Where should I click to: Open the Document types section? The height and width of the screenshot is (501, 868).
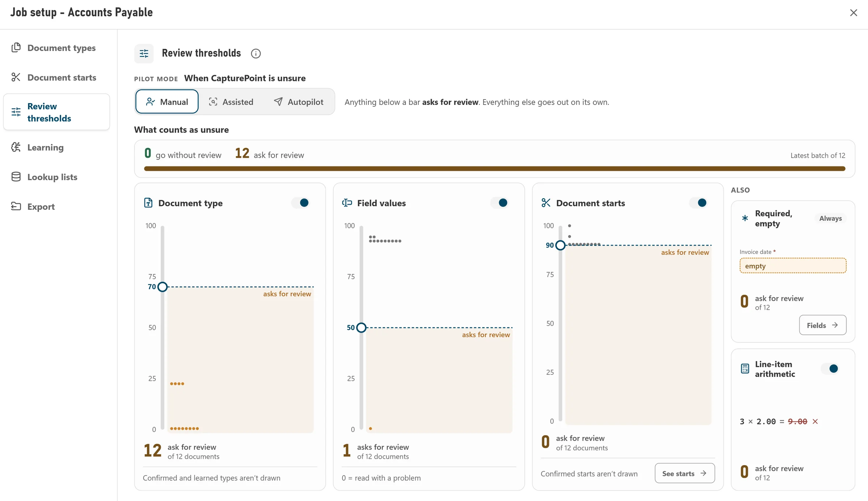[x=56, y=48]
